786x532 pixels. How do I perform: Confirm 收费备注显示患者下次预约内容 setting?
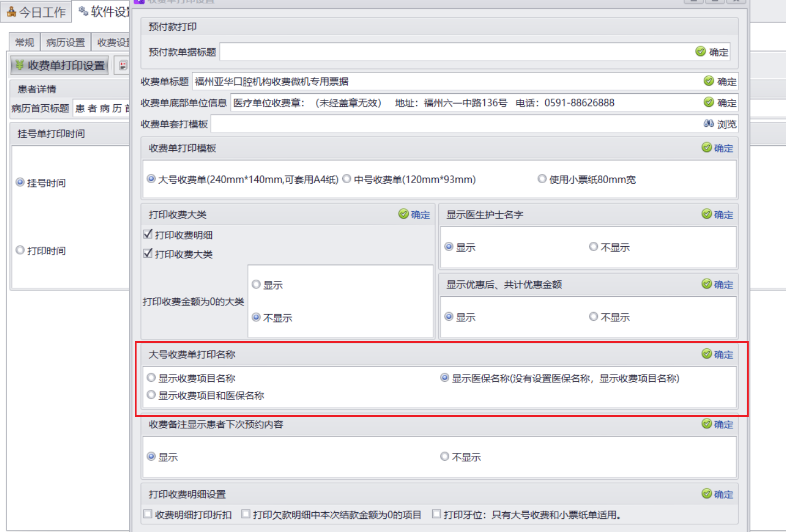[717, 424]
